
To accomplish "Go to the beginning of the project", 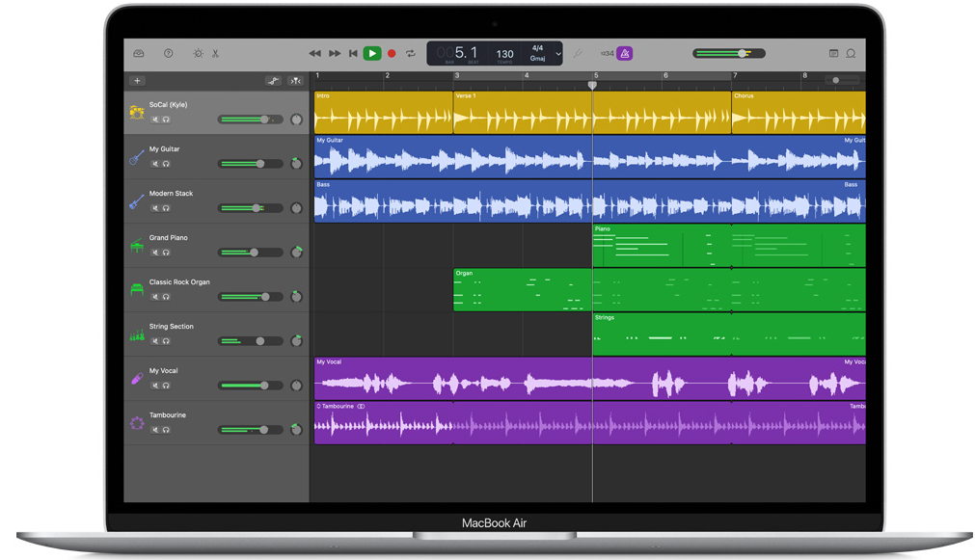I will point(353,53).
